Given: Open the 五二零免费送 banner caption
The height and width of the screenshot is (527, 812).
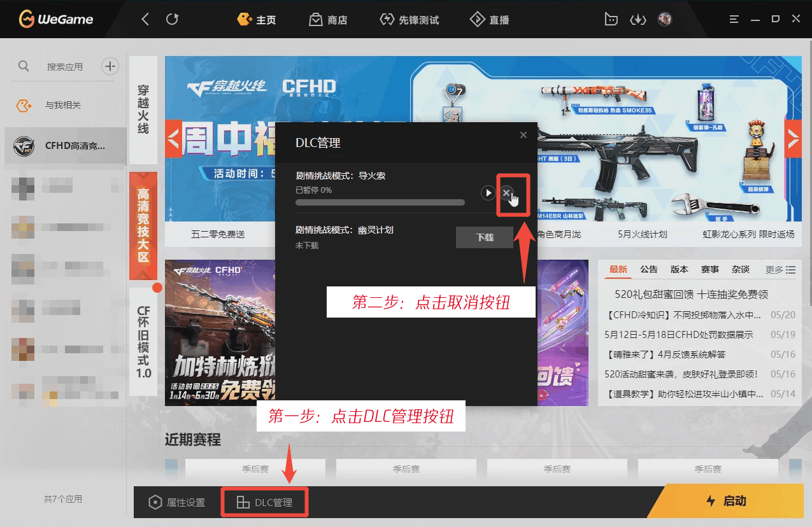Looking at the screenshot, I should pyautogui.click(x=218, y=234).
